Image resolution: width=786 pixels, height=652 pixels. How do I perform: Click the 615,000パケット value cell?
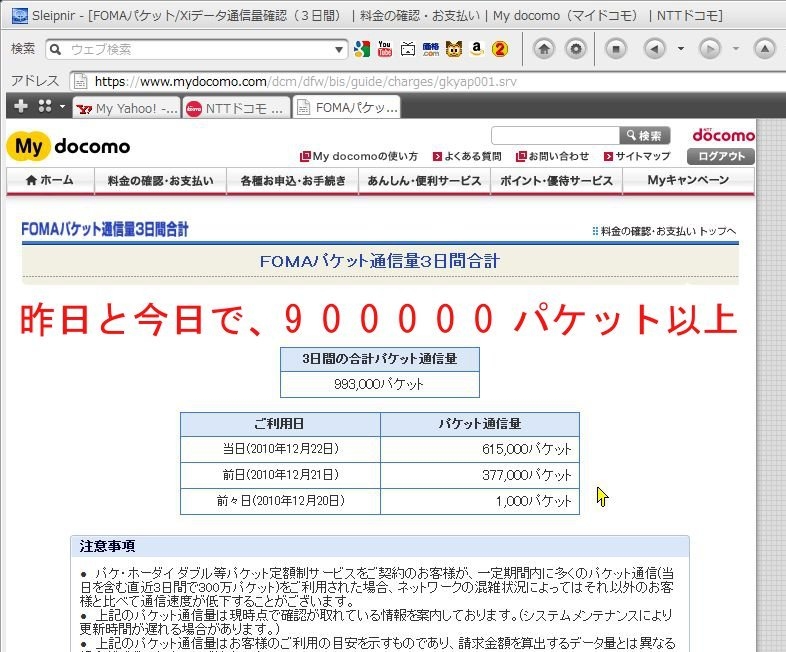(480, 449)
